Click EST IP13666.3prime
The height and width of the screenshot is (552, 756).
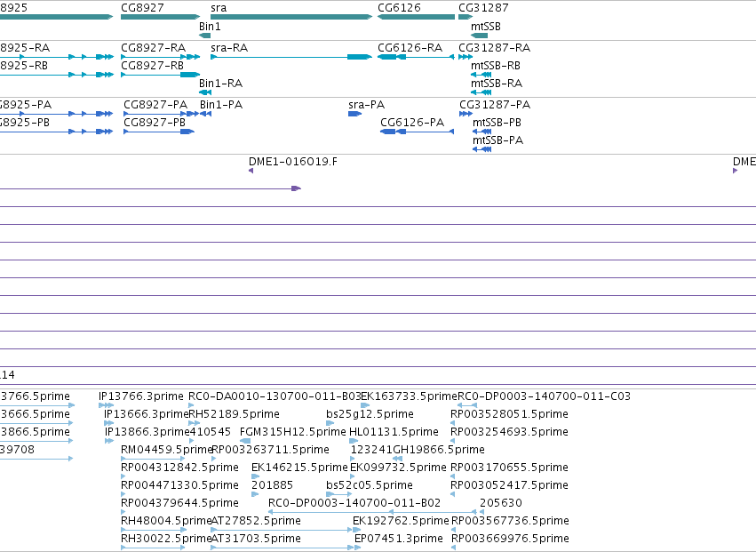point(146,414)
